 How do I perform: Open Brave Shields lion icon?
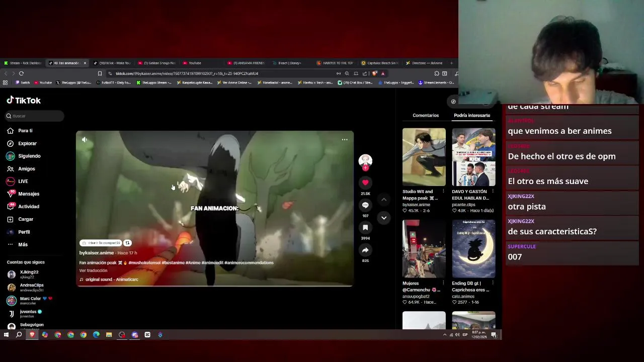tap(374, 73)
